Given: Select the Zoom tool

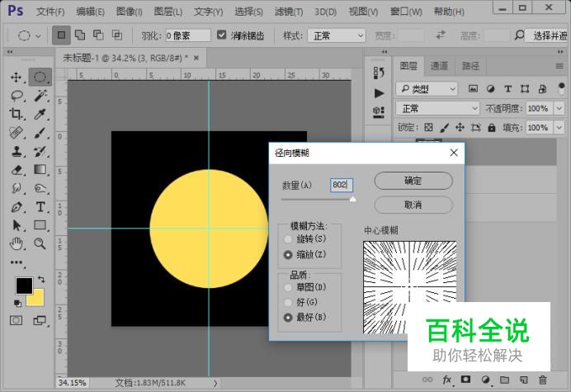Looking at the screenshot, I should coord(40,243).
